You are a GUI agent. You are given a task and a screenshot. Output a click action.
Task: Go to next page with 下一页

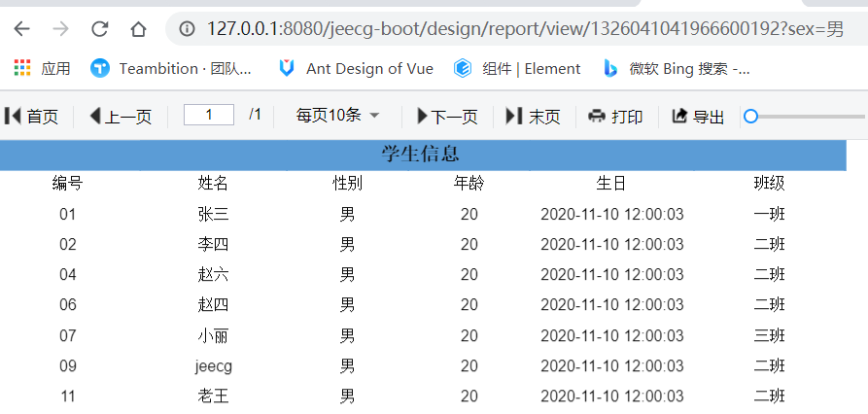click(x=447, y=117)
